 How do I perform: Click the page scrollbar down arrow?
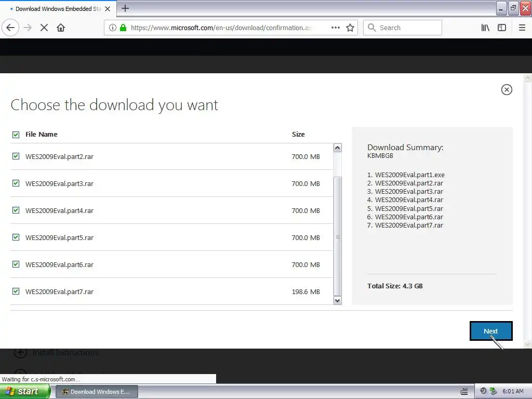[528, 344]
